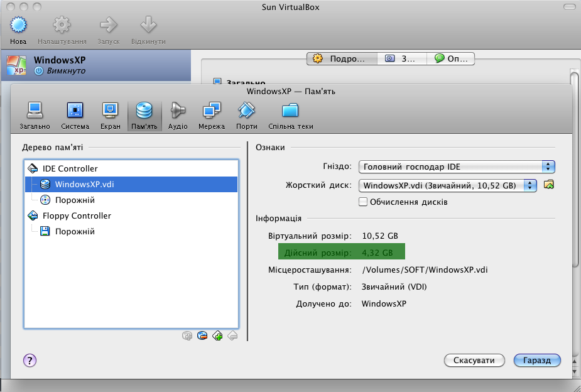Select the empty floppy Порожній entry

131,232
